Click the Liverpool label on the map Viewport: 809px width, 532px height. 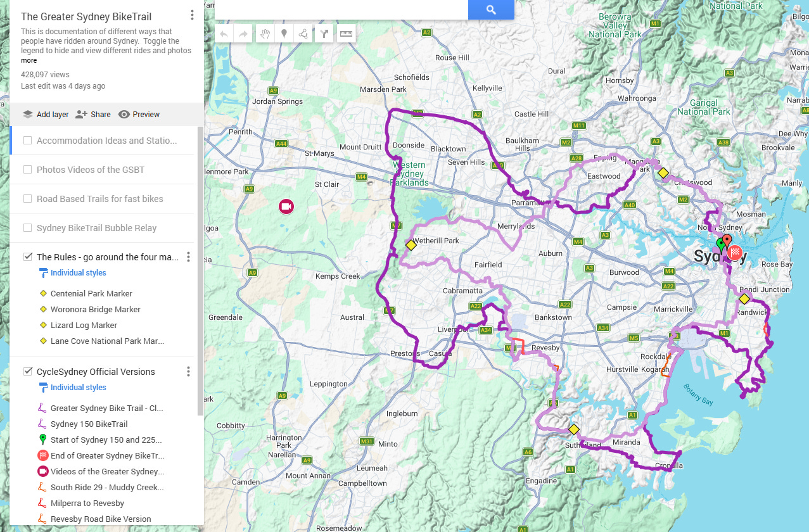pyautogui.click(x=452, y=329)
